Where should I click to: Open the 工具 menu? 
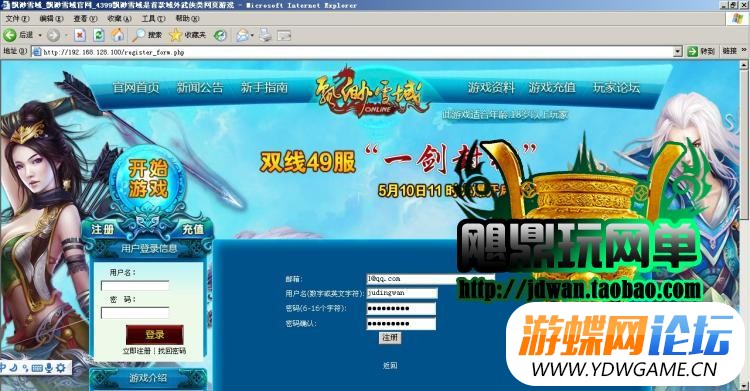click(x=153, y=18)
